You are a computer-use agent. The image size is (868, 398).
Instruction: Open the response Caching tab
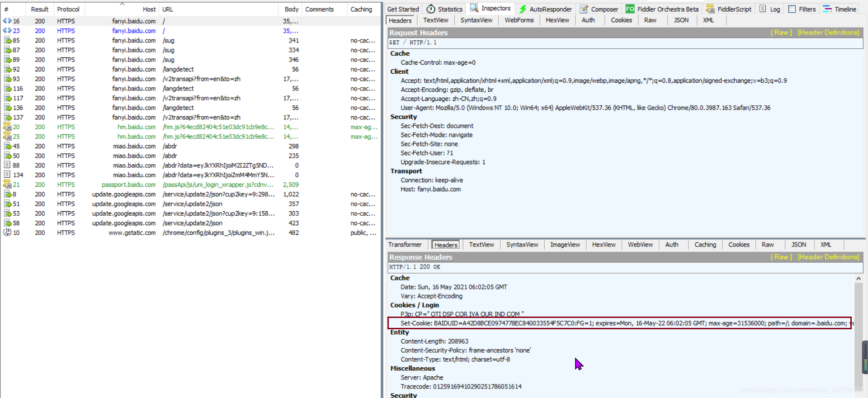click(705, 245)
